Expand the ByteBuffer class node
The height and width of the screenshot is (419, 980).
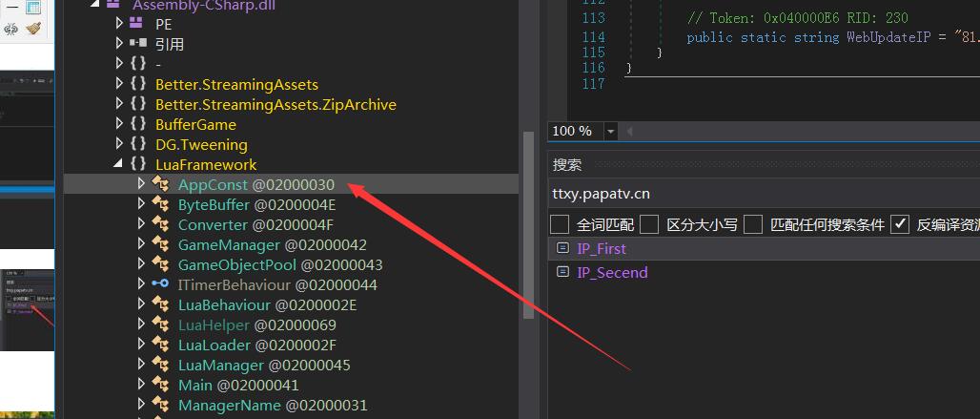[142, 205]
